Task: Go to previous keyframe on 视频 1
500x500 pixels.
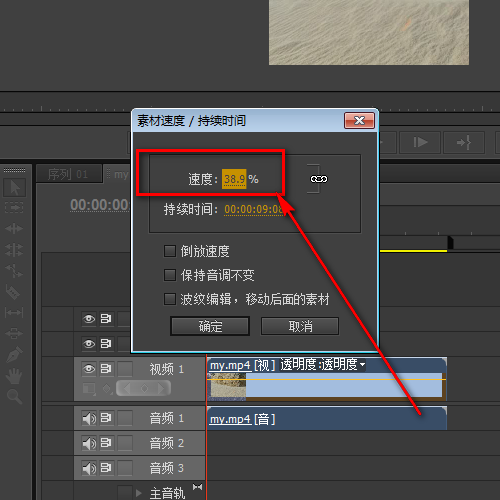Action: [127, 388]
